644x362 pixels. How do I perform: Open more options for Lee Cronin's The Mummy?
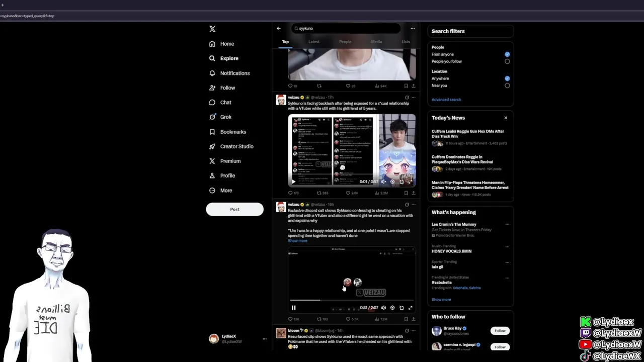507,224
